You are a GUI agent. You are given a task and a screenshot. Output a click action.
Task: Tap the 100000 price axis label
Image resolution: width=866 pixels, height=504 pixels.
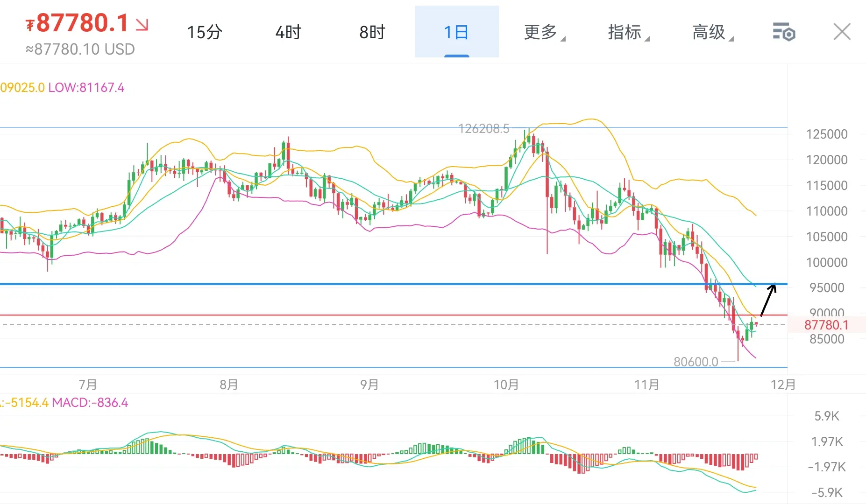(x=827, y=263)
